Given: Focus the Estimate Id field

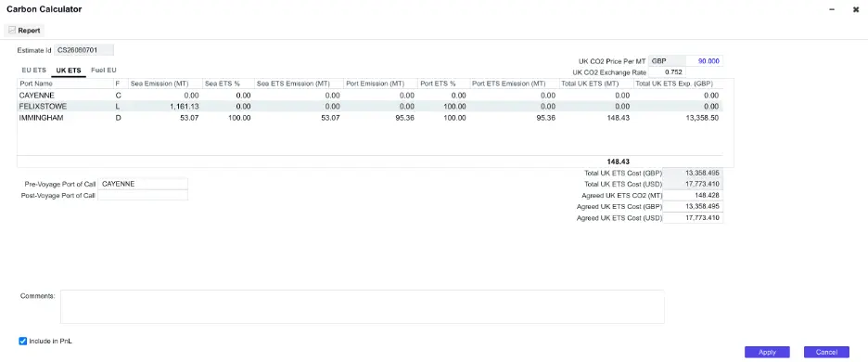Looking at the screenshot, I should [x=83, y=50].
